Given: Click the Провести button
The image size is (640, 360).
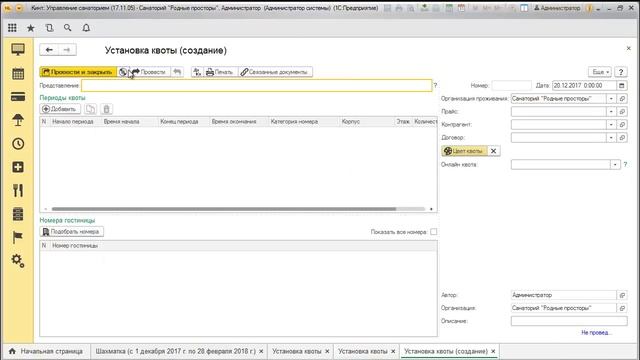Looking at the screenshot, I should click(x=149, y=72).
